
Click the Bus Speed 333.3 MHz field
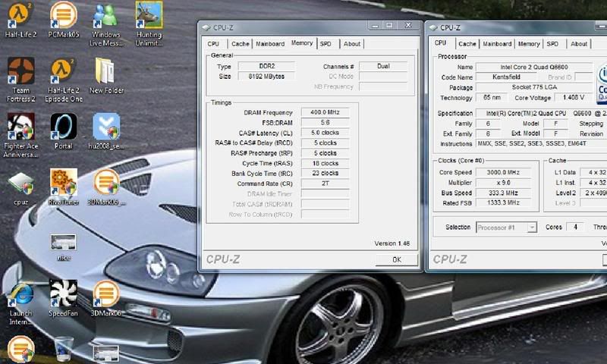[503, 193]
